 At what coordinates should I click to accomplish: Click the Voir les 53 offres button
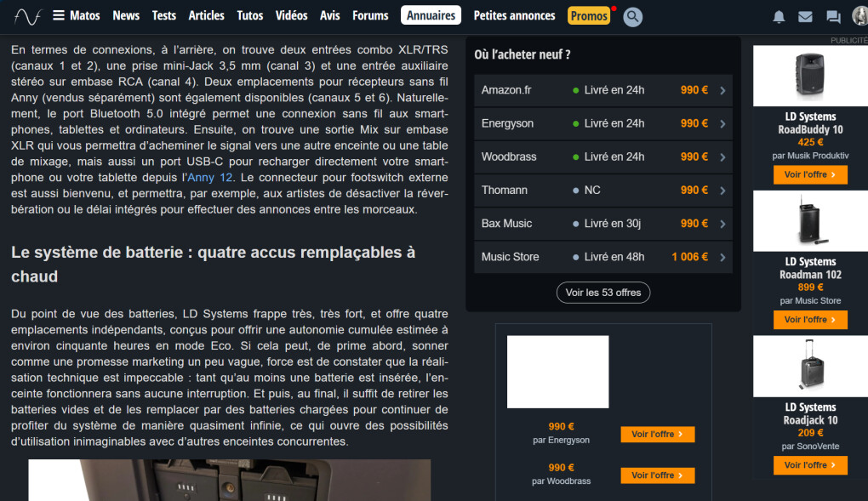coord(602,293)
